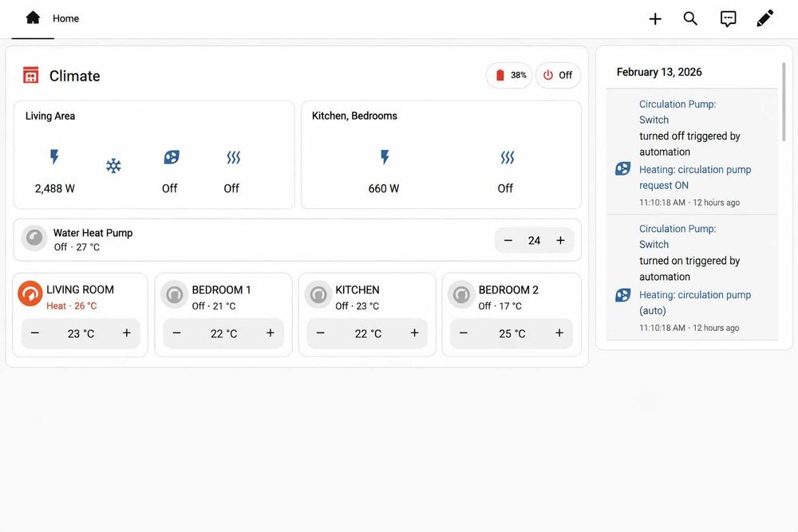This screenshot has height=532, width=798.
Task: Lower Bedroom 1 setpoint with minus
Action: click(176, 333)
